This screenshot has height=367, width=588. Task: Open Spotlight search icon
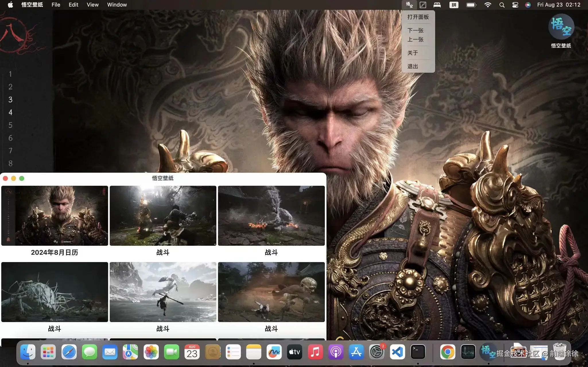point(502,5)
